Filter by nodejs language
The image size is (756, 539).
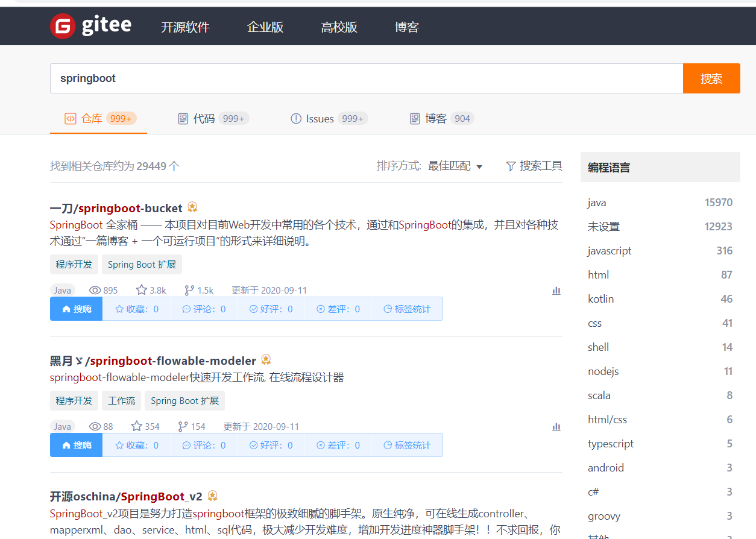660,371
